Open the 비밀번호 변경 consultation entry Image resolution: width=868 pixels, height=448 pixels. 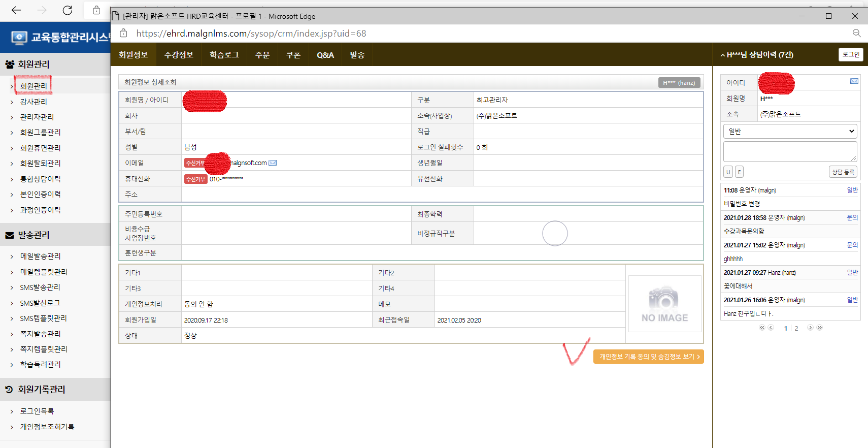click(742, 204)
